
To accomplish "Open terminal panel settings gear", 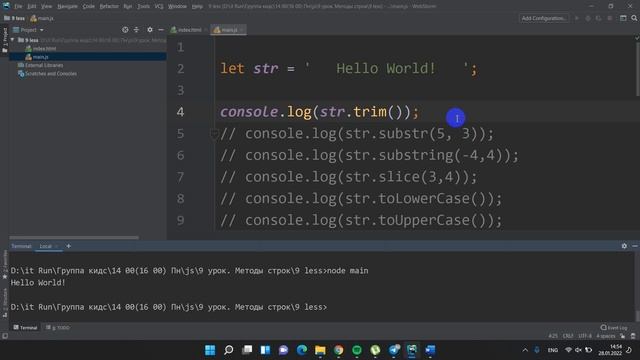I will pyautogui.click(x=624, y=246).
